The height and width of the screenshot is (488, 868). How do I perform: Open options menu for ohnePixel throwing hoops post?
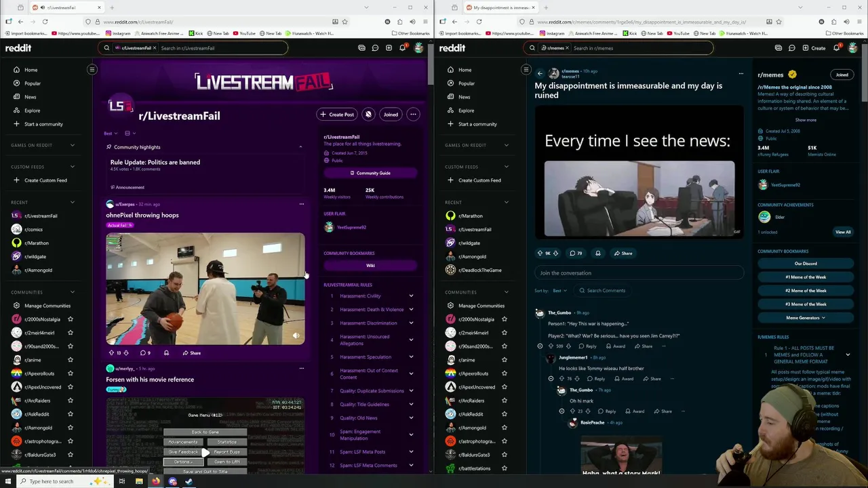pyautogui.click(x=302, y=204)
